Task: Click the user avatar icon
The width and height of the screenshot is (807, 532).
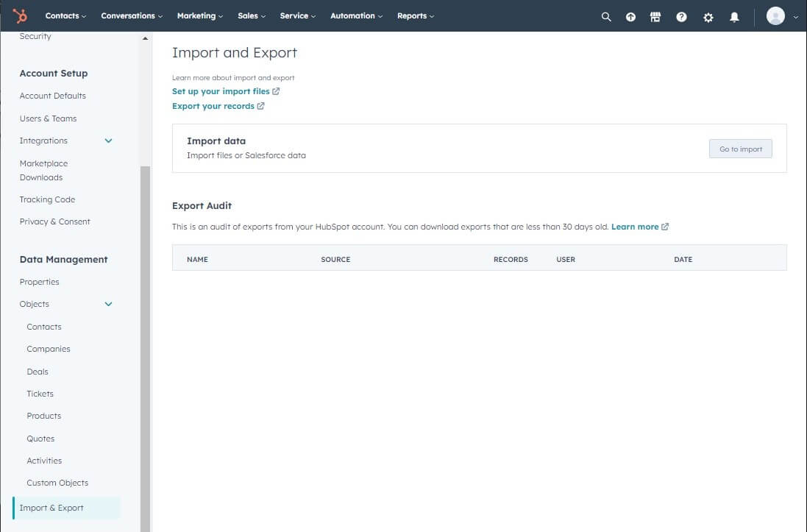Action: point(775,16)
